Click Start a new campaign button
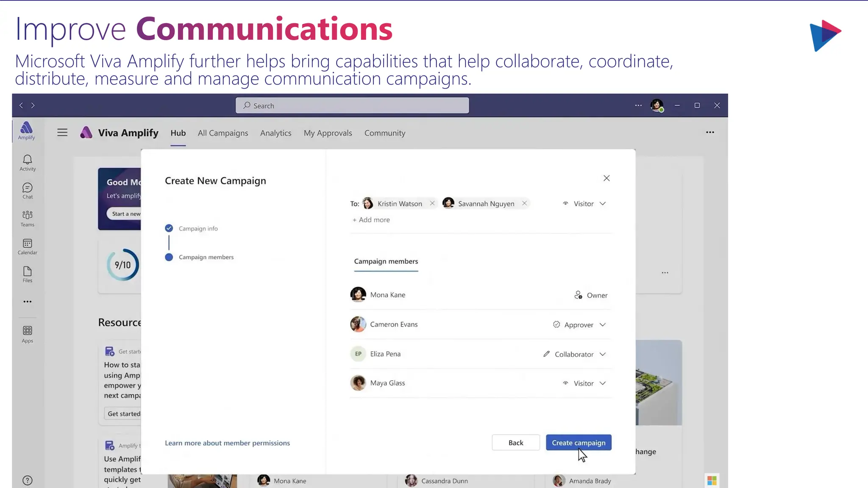Screen dimensions: 868x488 (x=124, y=214)
